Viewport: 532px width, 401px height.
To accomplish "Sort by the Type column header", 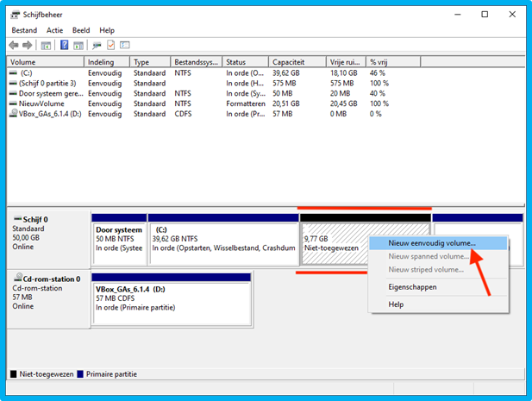I will (150, 62).
